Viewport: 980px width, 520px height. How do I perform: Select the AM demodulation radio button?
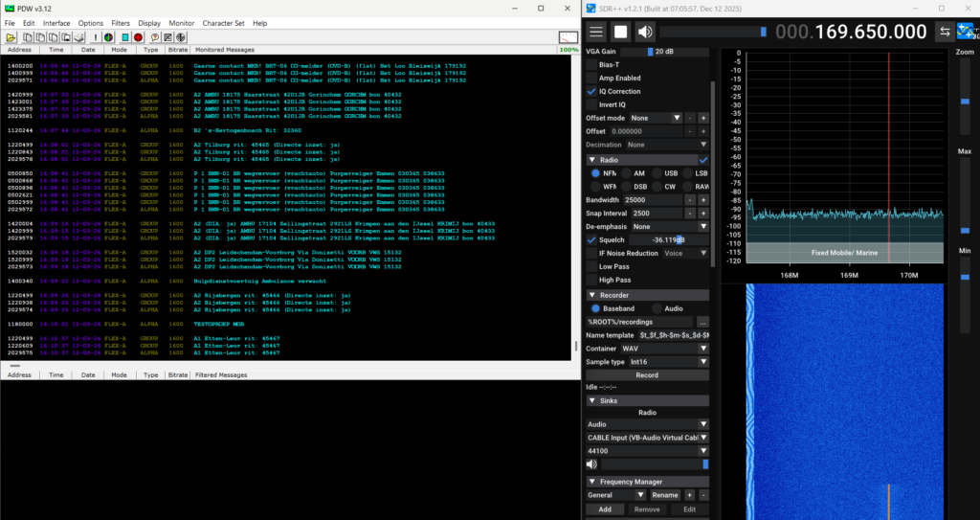(627, 173)
